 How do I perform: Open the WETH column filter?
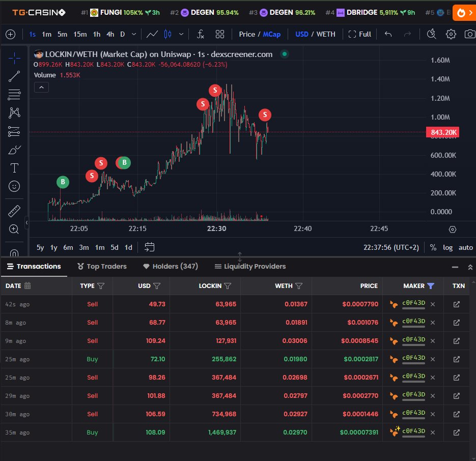point(299,286)
